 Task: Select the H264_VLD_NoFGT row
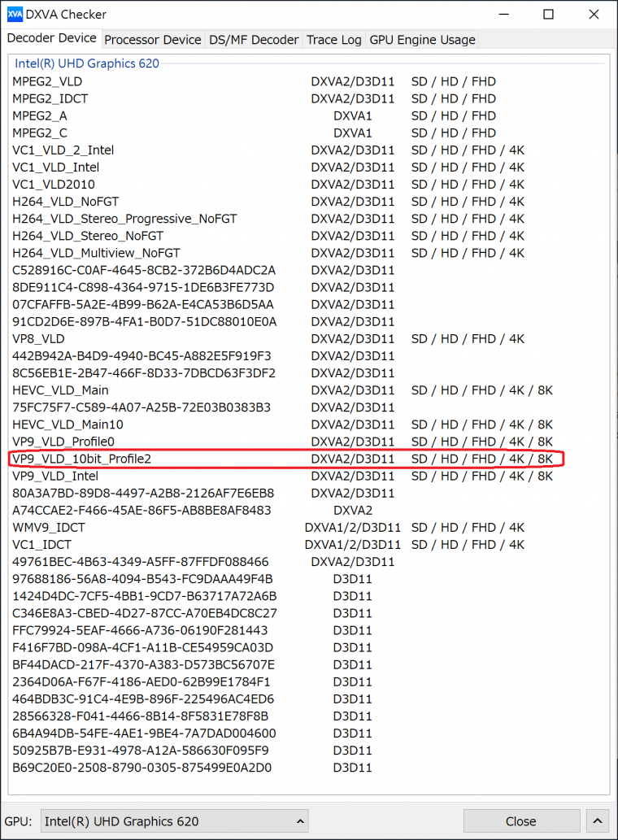tap(308, 202)
